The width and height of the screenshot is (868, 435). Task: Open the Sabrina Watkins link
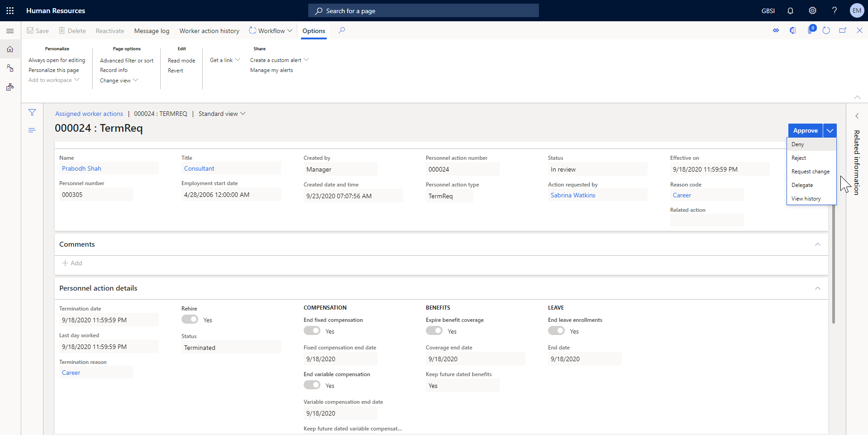click(x=572, y=195)
